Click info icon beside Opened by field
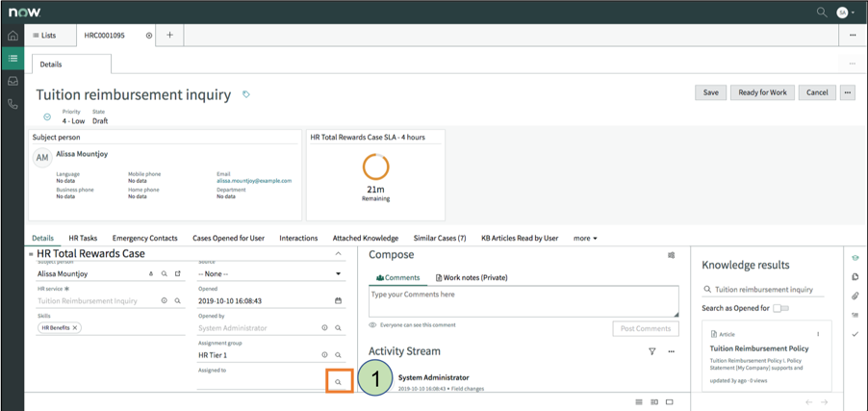 (325, 328)
